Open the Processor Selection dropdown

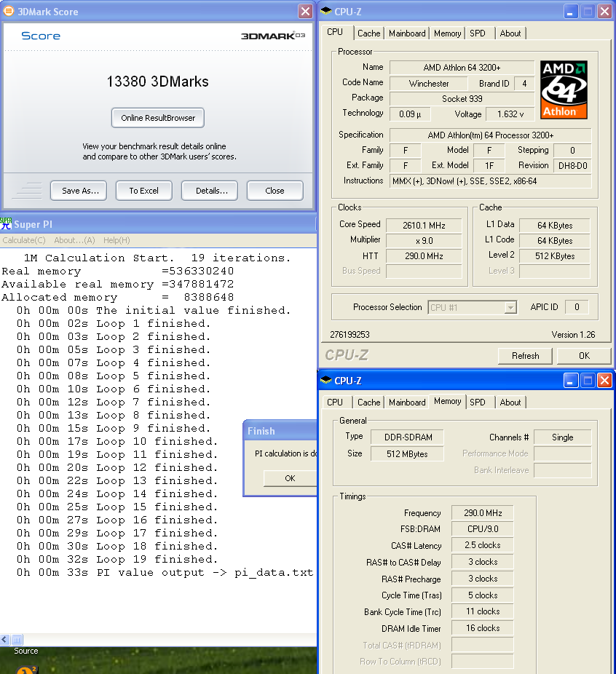pos(510,307)
